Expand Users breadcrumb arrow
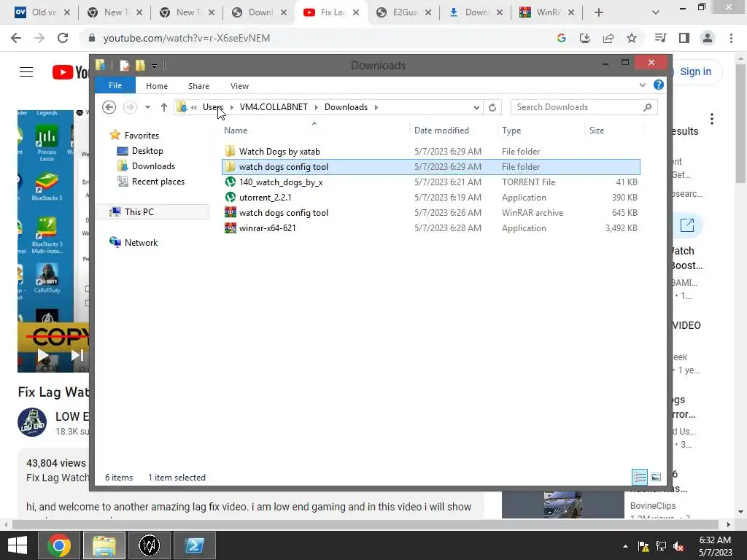Viewport: 747px width, 560px height. pyautogui.click(x=232, y=107)
